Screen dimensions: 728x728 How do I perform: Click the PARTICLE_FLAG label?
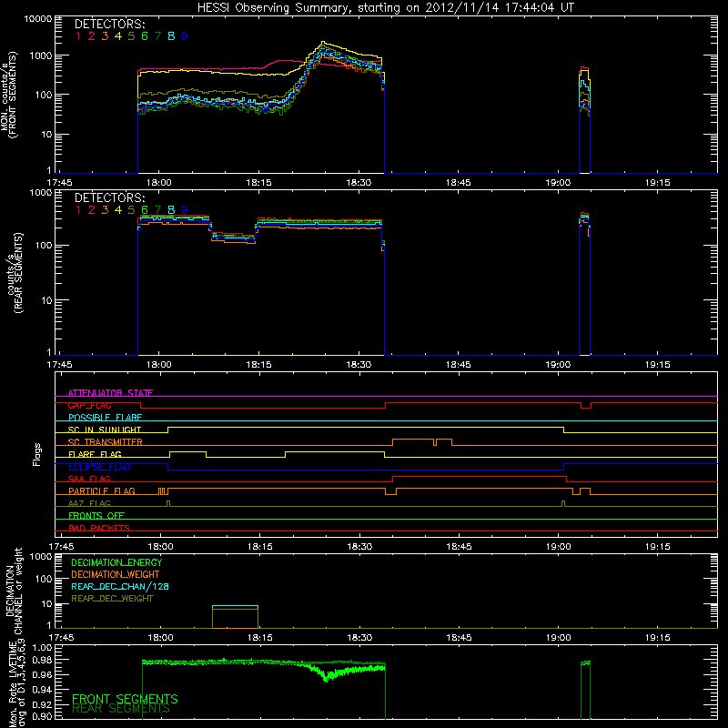(x=102, y=491)
